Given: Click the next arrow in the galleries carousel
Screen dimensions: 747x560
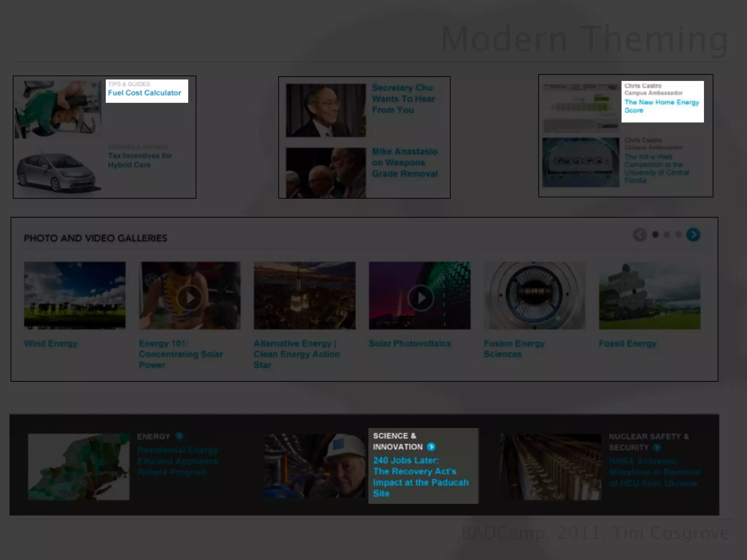Looking at the screenshot, I should click(x=693, y=234).
